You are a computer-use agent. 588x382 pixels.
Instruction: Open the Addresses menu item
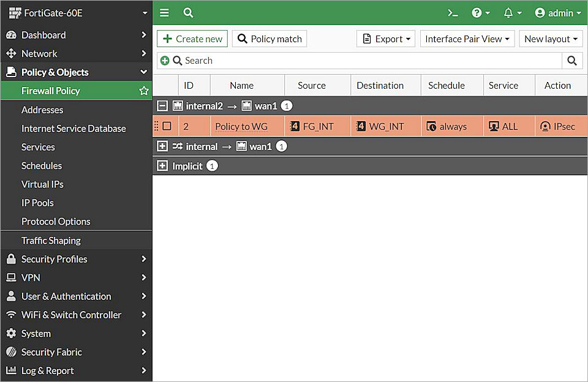[x=42, y=110]
